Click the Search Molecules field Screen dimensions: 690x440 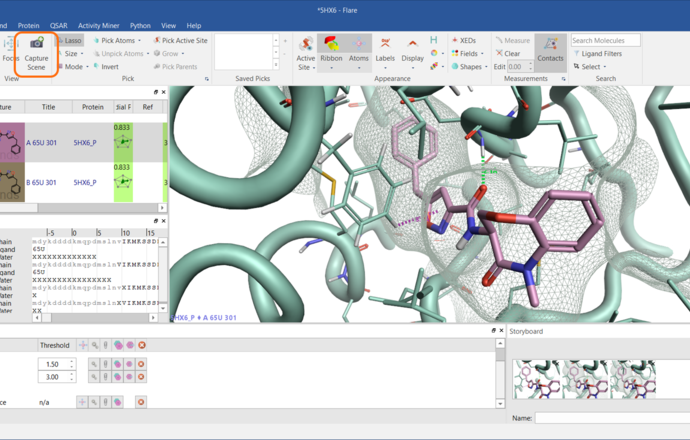606,40
